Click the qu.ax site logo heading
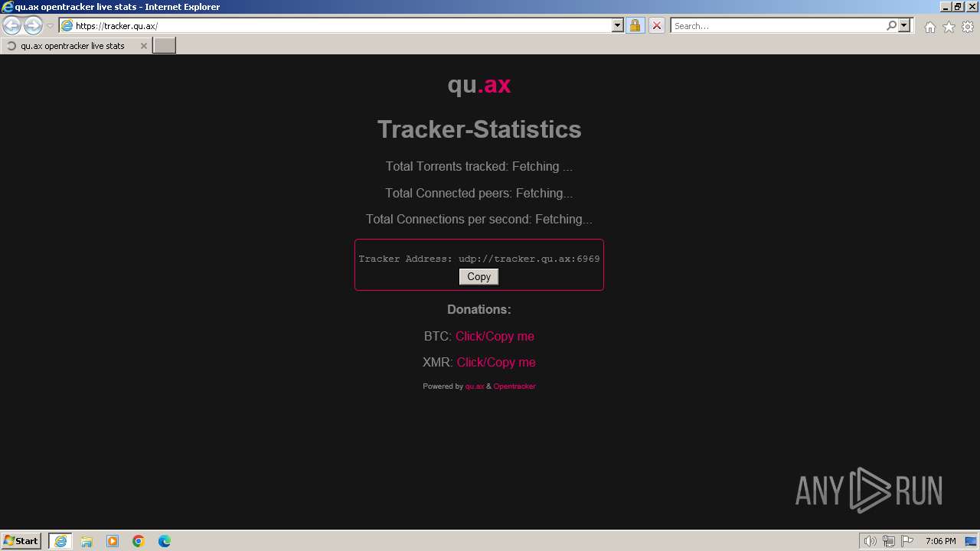 [x=479, y=84]
